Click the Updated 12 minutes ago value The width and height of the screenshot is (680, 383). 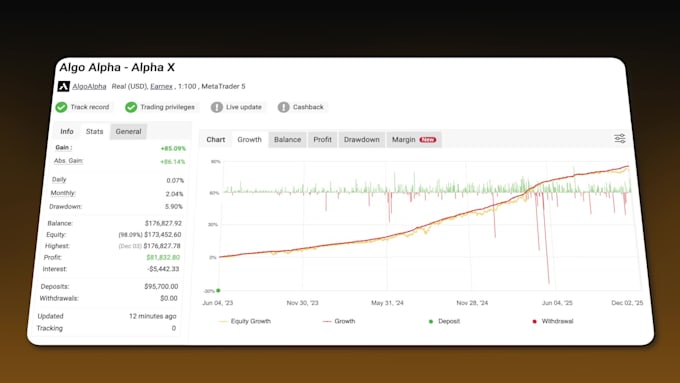[153, 316]
